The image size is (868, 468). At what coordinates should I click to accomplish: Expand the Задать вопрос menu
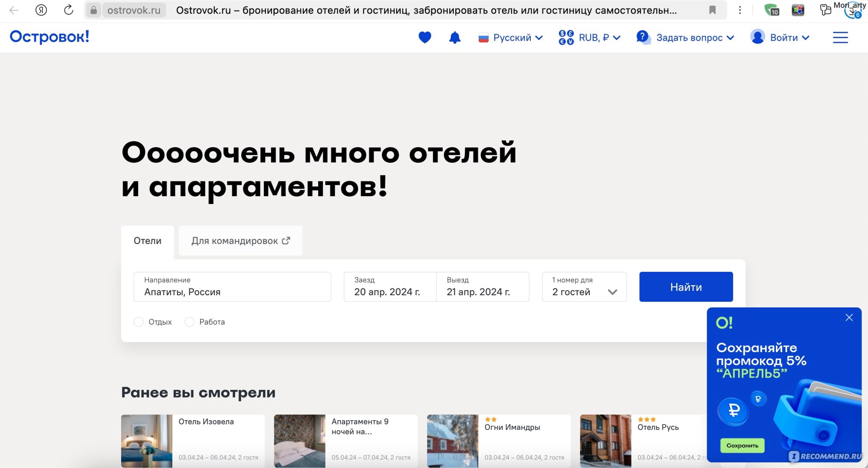tap(685, 38)
